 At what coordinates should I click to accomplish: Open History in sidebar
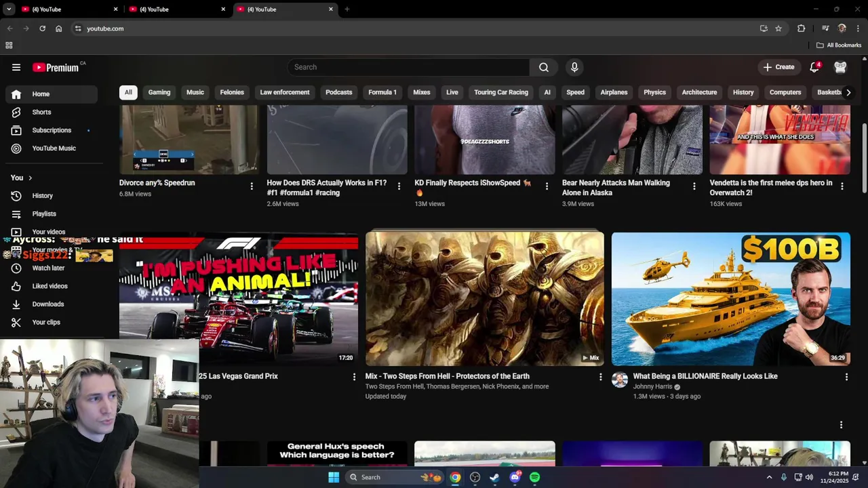[51, 196]
